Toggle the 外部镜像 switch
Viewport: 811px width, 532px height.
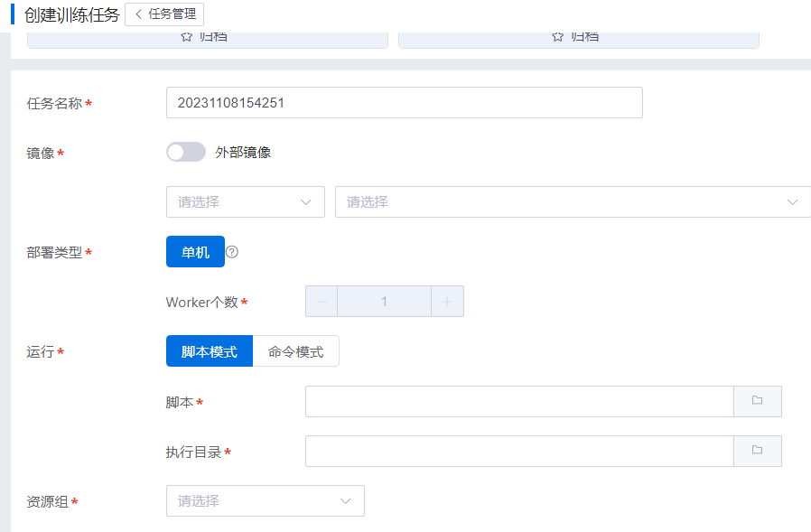pyautogui.click(x=185, y=152)
